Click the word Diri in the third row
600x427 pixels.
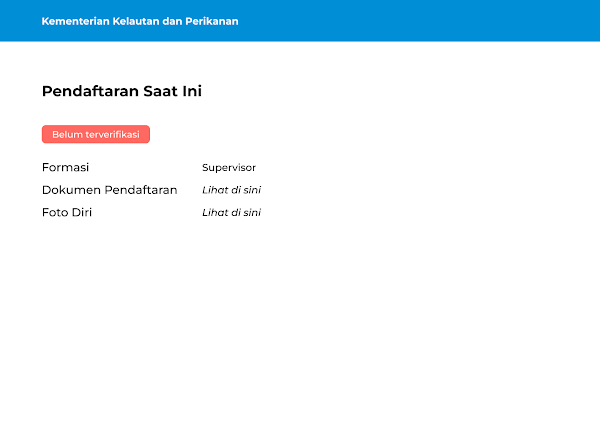pyautogui.click(x=82, y=213)
